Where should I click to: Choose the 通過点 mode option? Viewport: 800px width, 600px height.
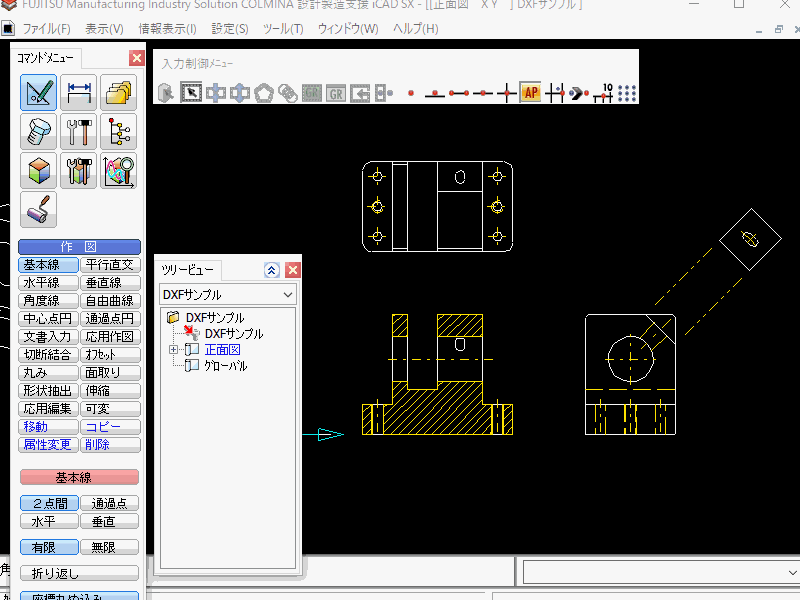pyautogui.click(x=109, y=504)
